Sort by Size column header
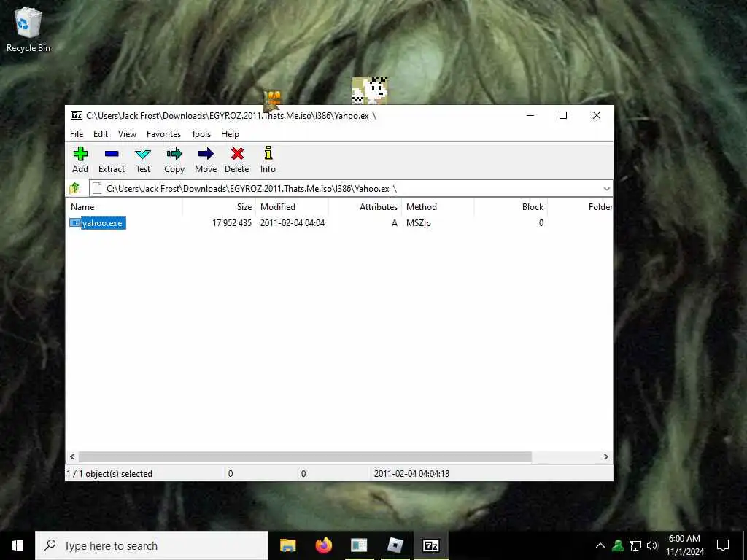 point(220,206)
